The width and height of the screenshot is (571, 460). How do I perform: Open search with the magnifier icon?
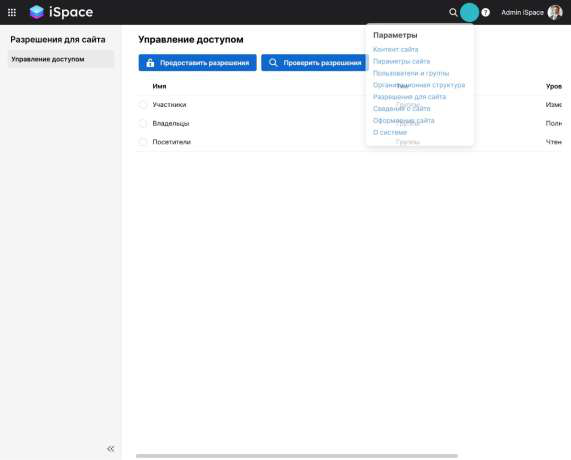tap(453, 12)
